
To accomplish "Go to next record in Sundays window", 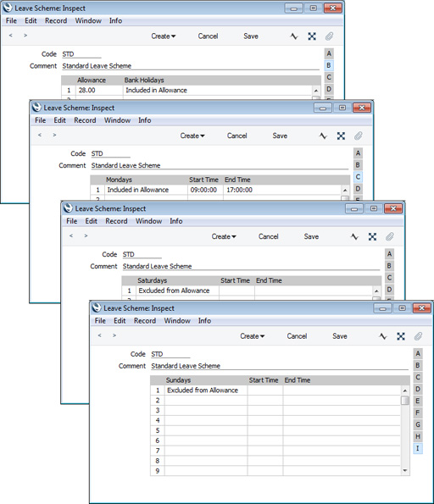I will tap(114, 335).
